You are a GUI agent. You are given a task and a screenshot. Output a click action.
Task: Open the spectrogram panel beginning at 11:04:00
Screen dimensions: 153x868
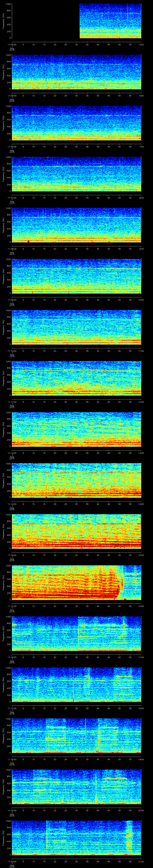pos(77,21)
